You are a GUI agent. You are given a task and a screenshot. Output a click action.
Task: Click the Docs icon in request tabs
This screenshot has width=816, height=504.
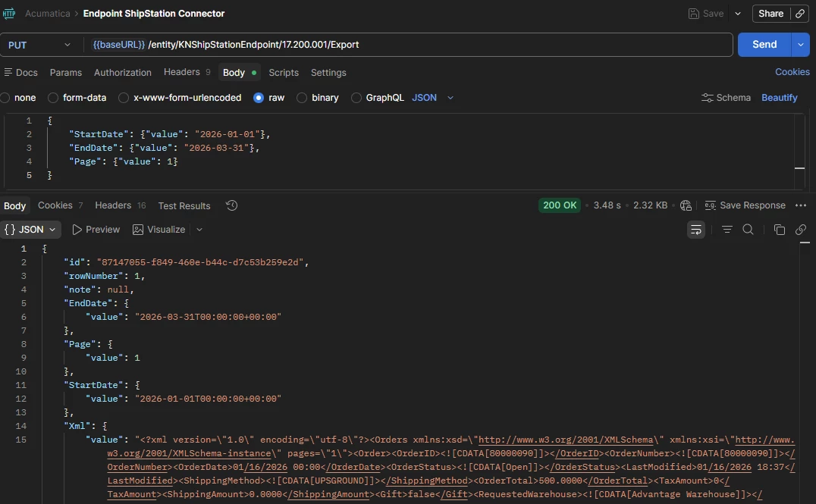point(8,72)
